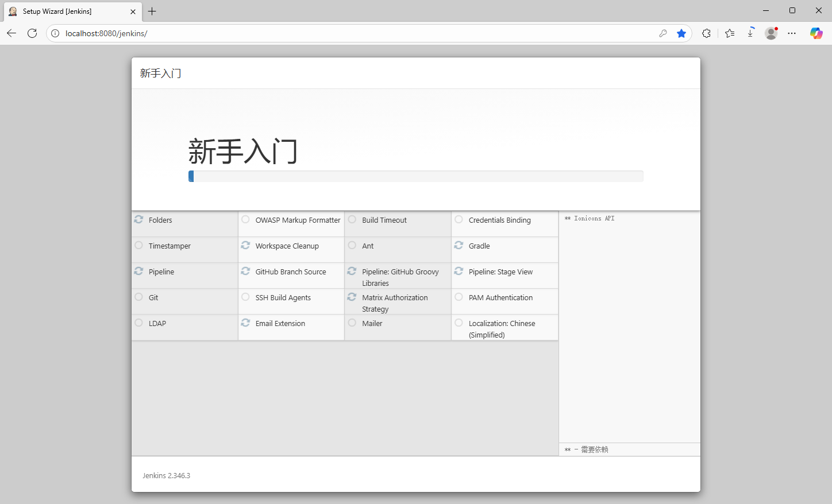Click the Mailer pending circle icon
832x504 pixels.
(x=352, y=323)
